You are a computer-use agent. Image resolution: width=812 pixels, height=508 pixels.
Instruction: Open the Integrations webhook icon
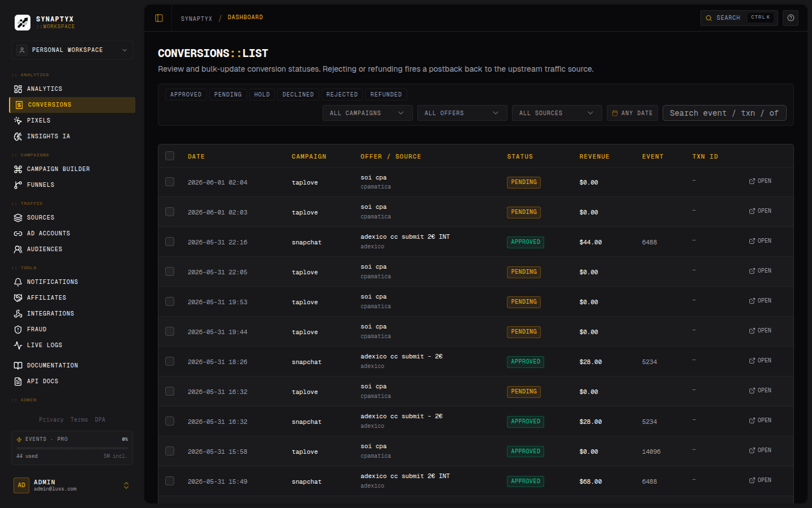[18, 314]
